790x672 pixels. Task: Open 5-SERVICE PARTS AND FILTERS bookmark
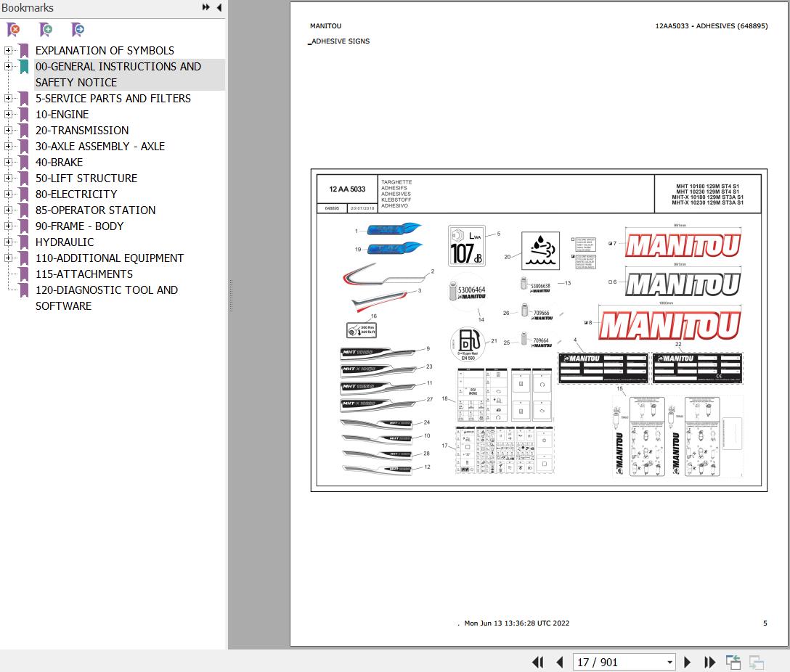(113, 98)
